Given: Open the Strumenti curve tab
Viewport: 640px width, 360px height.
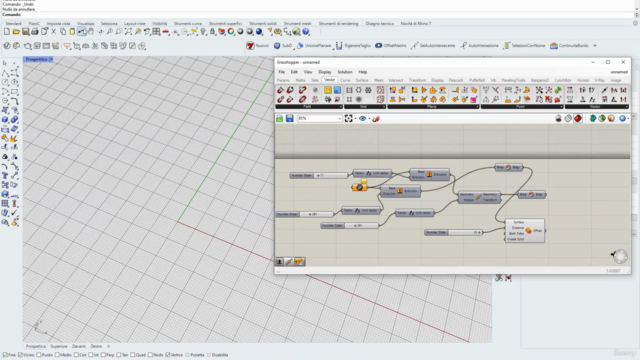Looking at the screenshot, I should (x=188, y=24).
